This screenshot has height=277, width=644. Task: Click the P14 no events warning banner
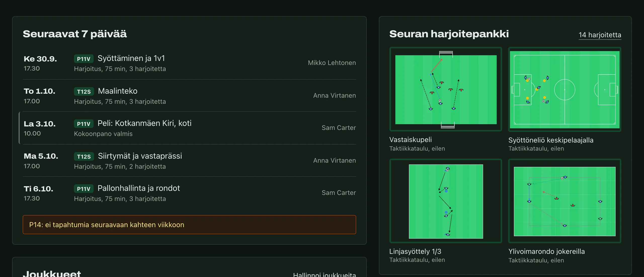point(189,225)
